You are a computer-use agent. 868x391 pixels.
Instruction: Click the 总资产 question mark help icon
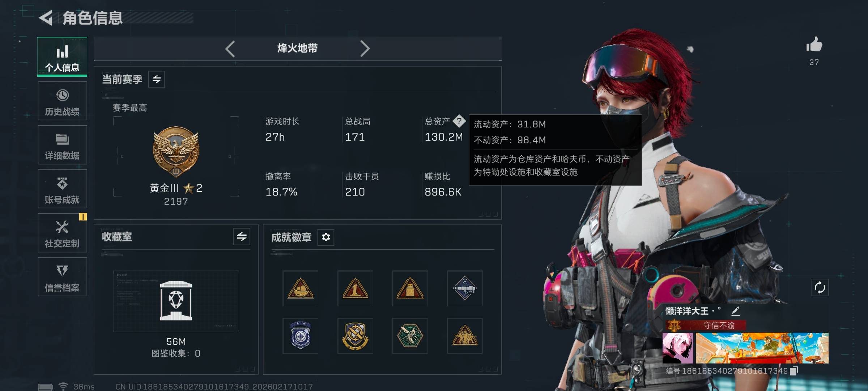point(459,121)
